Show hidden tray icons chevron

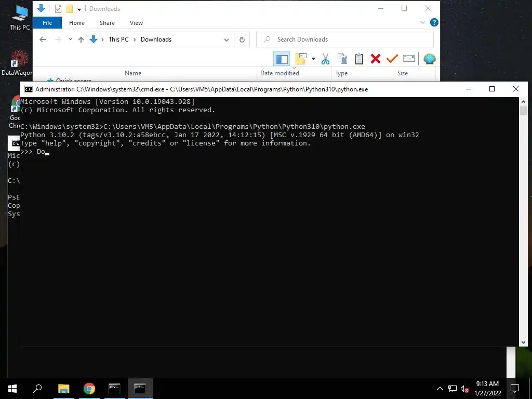(440, 389)
